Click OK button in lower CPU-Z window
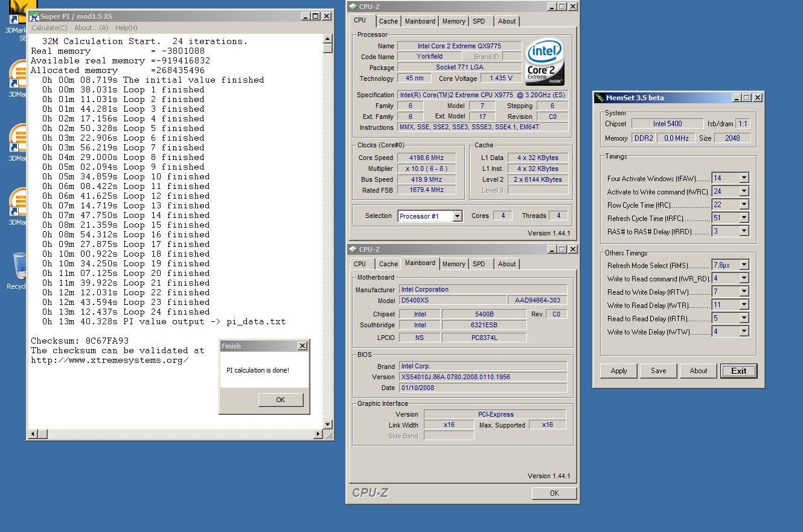Screen dimensions: 803x532 coord(554,493)
